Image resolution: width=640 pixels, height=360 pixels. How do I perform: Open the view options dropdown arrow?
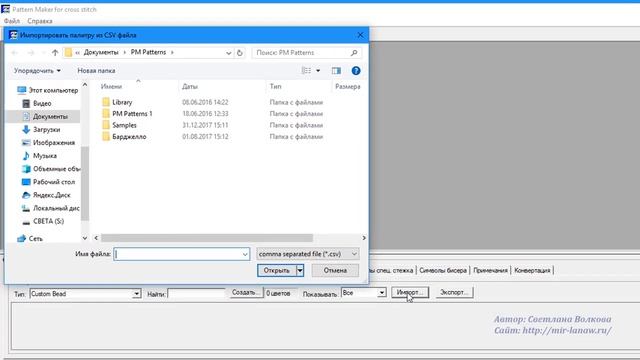point(318,71)
